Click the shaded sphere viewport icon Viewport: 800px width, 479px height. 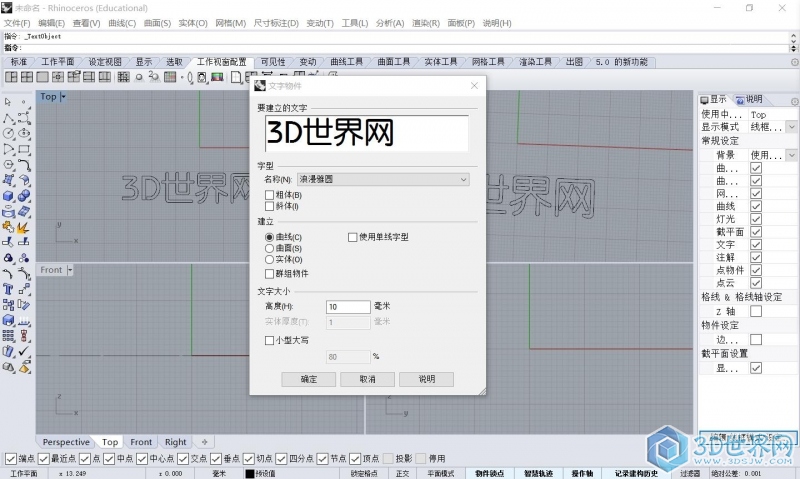pyautogui.click(x=139, y=78)
